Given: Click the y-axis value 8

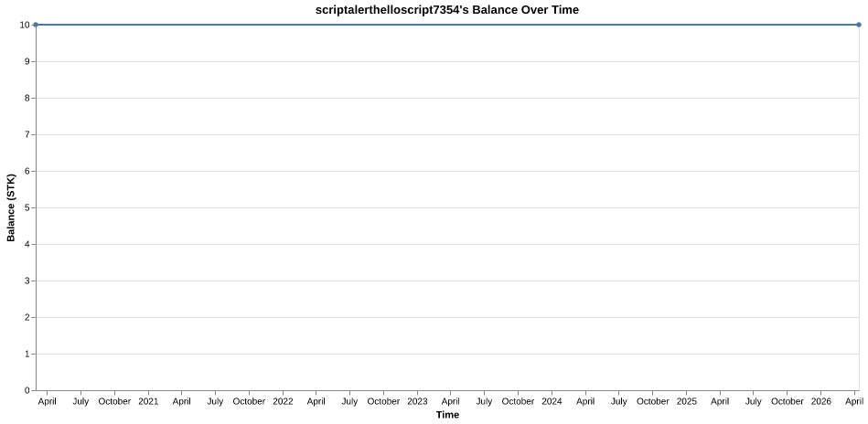Looking at the screenshot, I should click(x=27, y=98).
